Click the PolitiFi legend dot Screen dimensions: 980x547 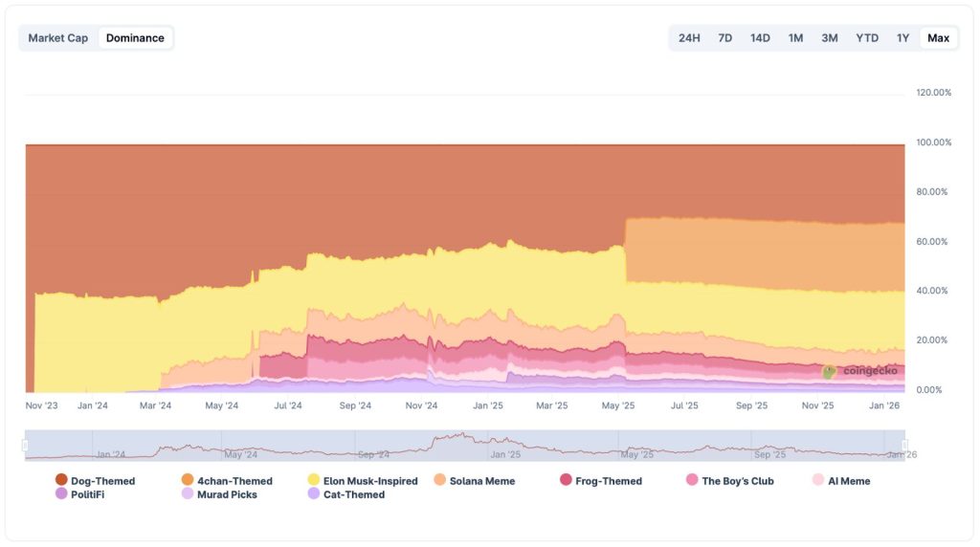tap(61, 494)
